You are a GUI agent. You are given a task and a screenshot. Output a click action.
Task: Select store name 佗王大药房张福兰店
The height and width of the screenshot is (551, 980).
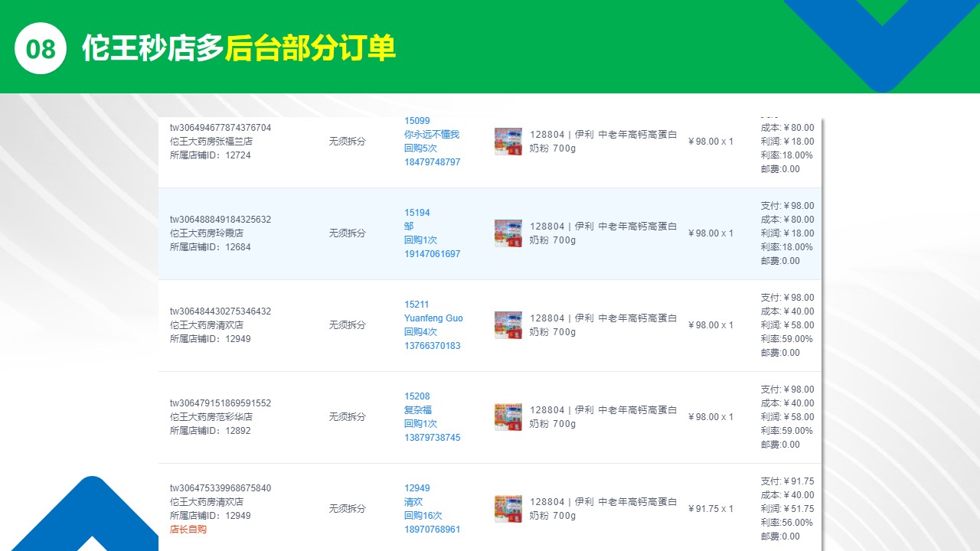[211, 142]
